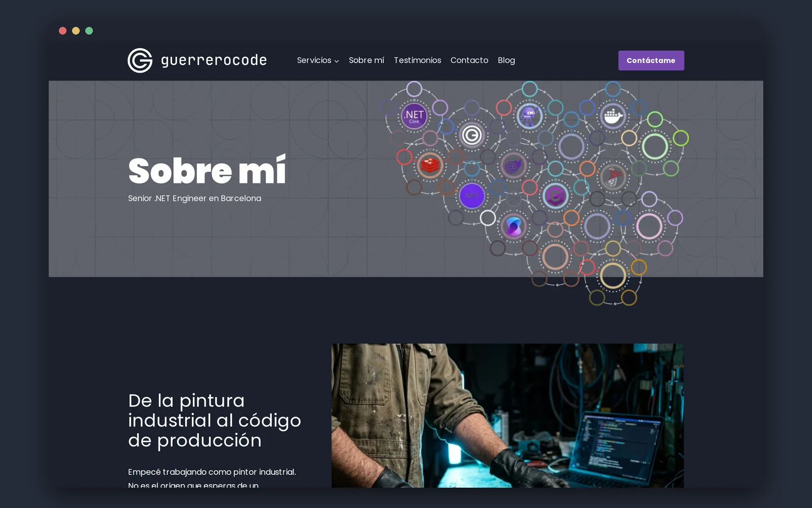Click the guerrerocode G logo icon

(140, 60)
